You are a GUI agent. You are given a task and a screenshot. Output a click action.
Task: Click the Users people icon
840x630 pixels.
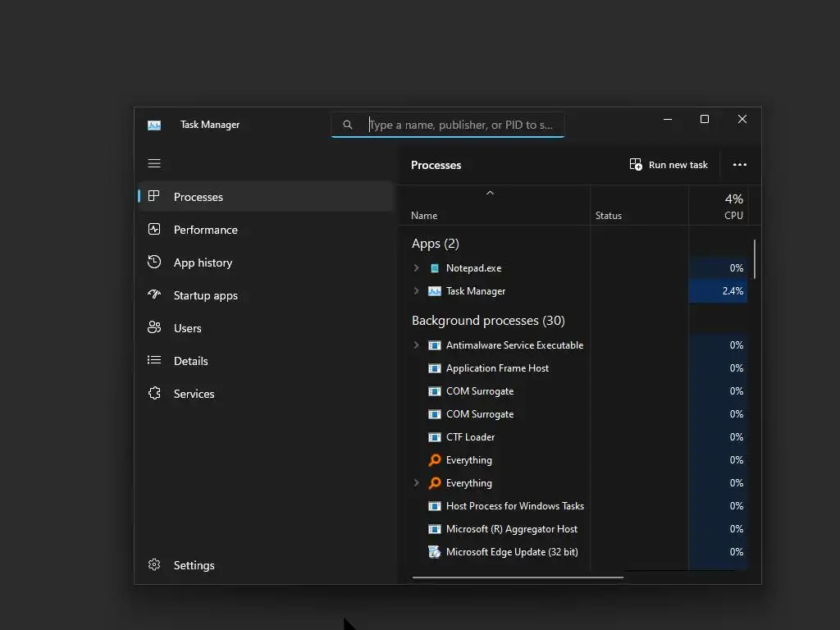pyautogui.click(x=153, y=327)
